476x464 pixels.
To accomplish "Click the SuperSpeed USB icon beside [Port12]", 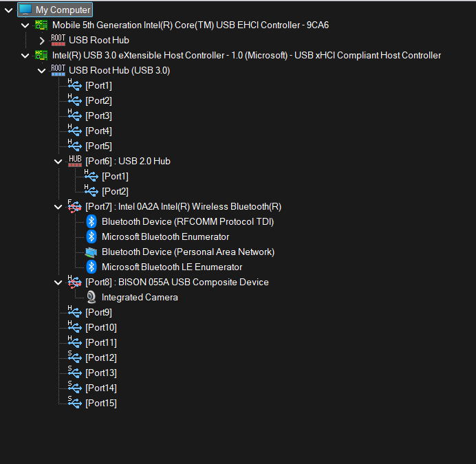I will tap(74, 357).
